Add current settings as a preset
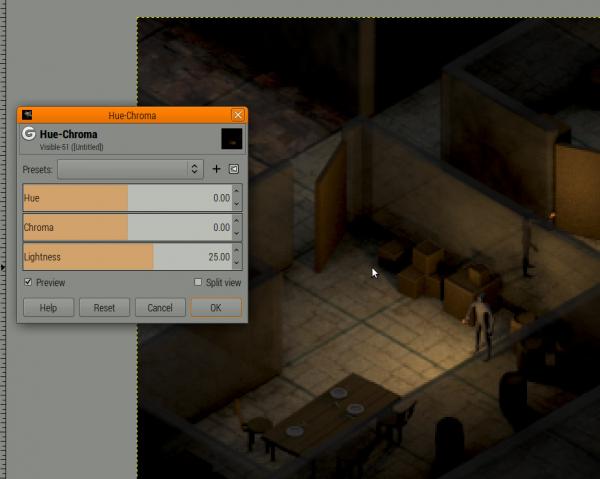This screenshot has height=479, width=600. pos(216,169)
